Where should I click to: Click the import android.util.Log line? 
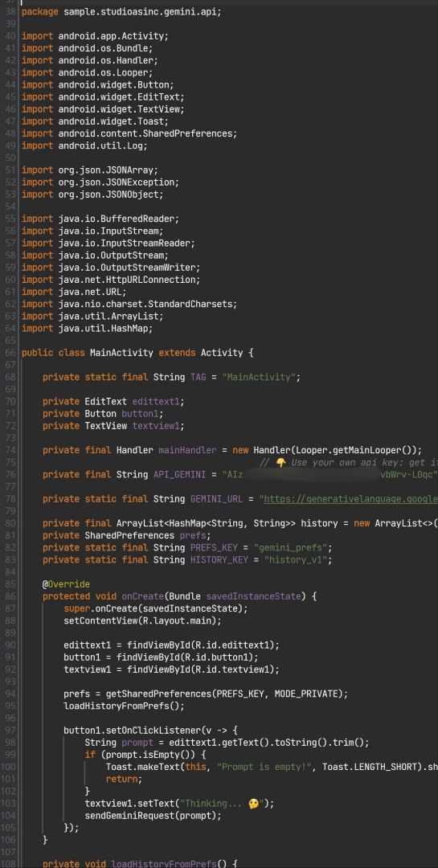(x=84, y=145)
